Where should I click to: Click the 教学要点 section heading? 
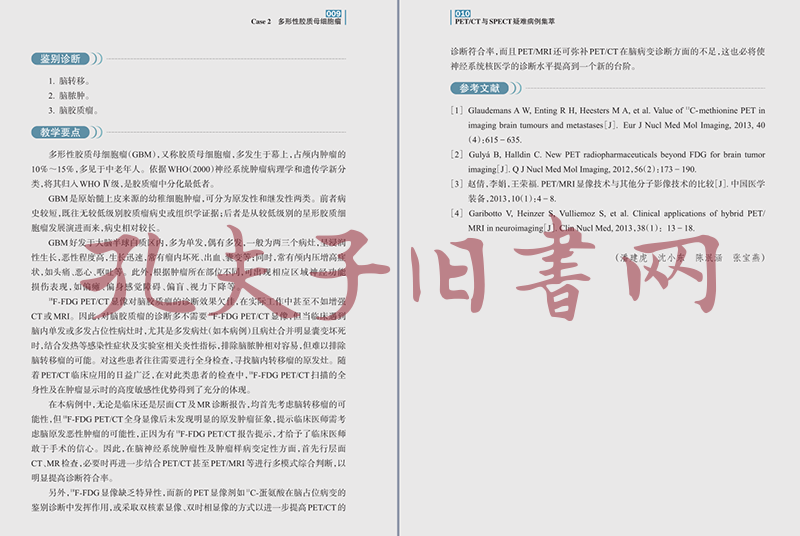62,132
